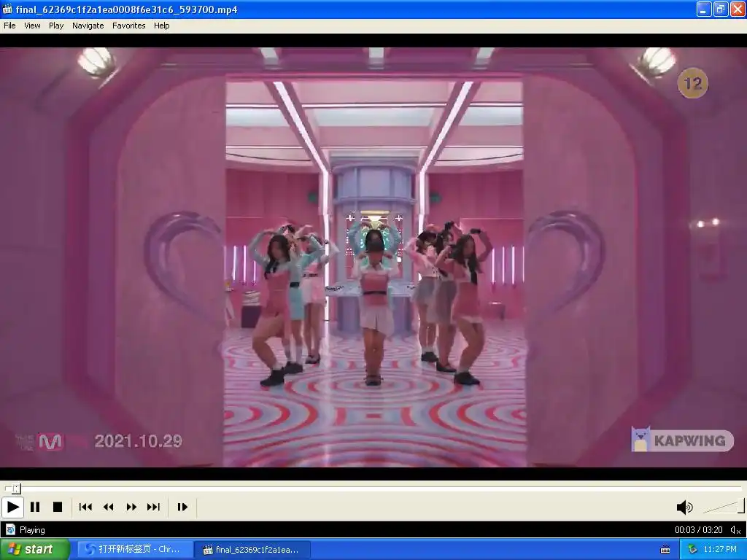
Task: Open the Help menu
Action: [161, 26]
